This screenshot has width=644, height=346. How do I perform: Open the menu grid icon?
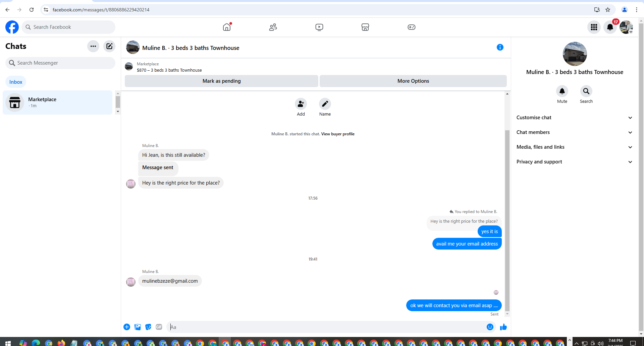594,27
